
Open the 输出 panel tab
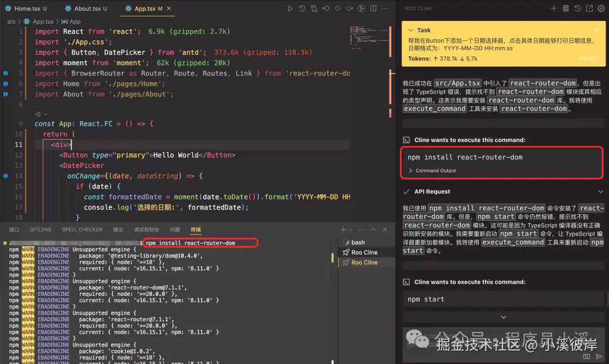tap(118, 230)
